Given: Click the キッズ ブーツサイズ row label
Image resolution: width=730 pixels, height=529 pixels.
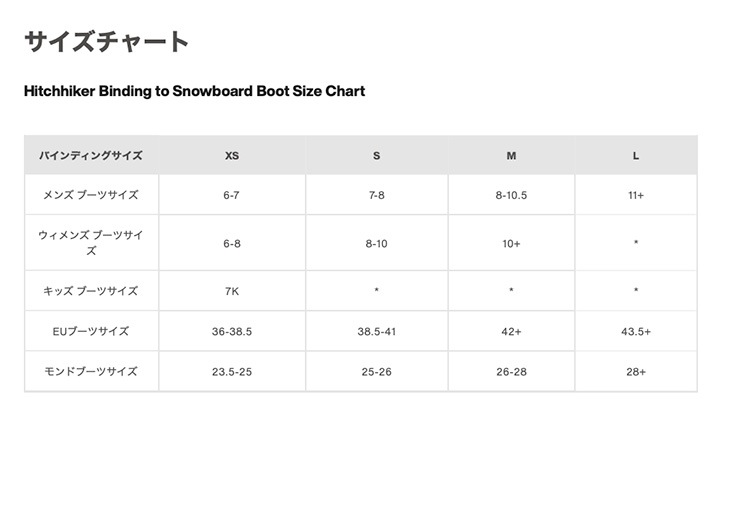Looking at the screenshot, I should point(91,291).
